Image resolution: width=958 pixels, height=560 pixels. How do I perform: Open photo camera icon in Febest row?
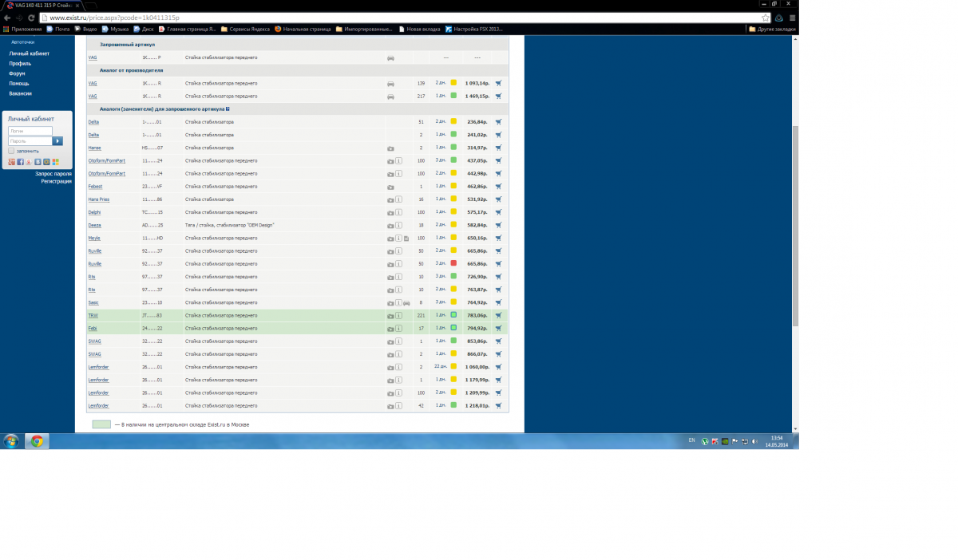(x=390, y=187)
